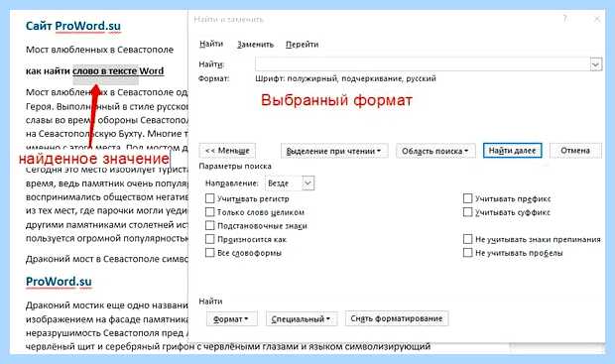Open the Заменить tab

[x=255, y=45]
